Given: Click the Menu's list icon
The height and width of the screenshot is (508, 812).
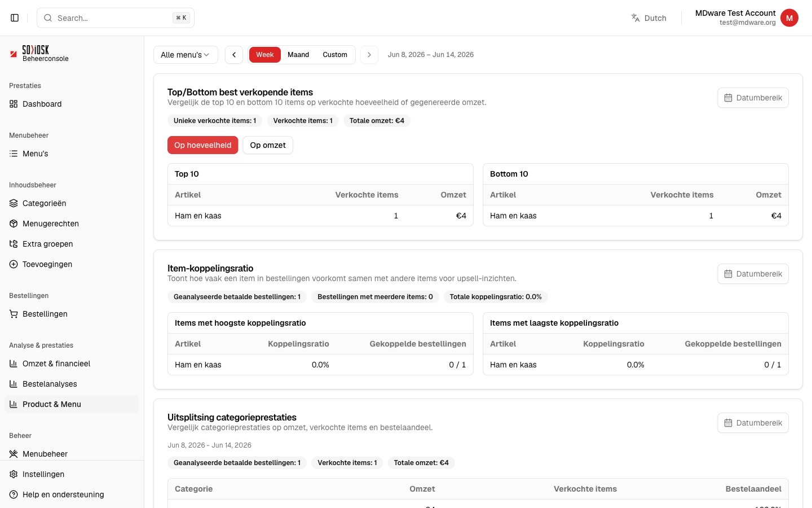Looking at the screenshot, I should click(14, 154).
